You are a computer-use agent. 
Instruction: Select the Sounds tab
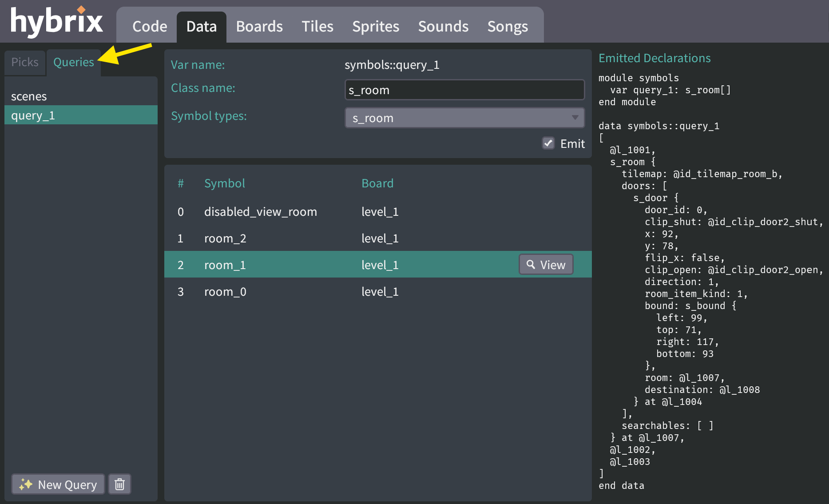pos(443,26)
